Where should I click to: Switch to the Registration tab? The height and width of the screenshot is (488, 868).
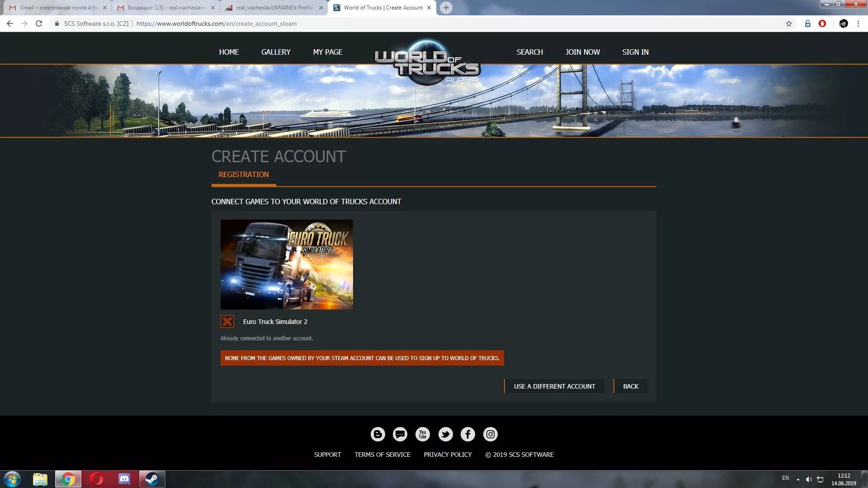click(244, 174)
